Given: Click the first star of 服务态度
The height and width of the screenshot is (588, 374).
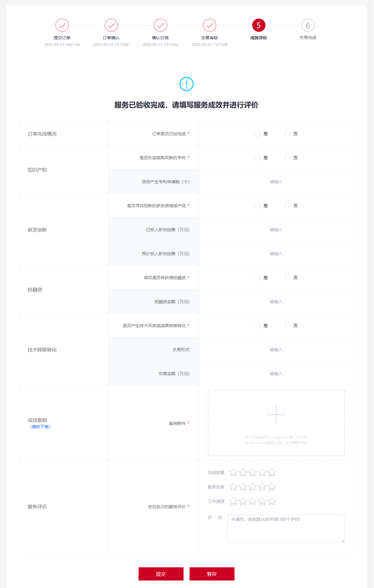Looking at the screenshot, I should click(x=233, y=487).
